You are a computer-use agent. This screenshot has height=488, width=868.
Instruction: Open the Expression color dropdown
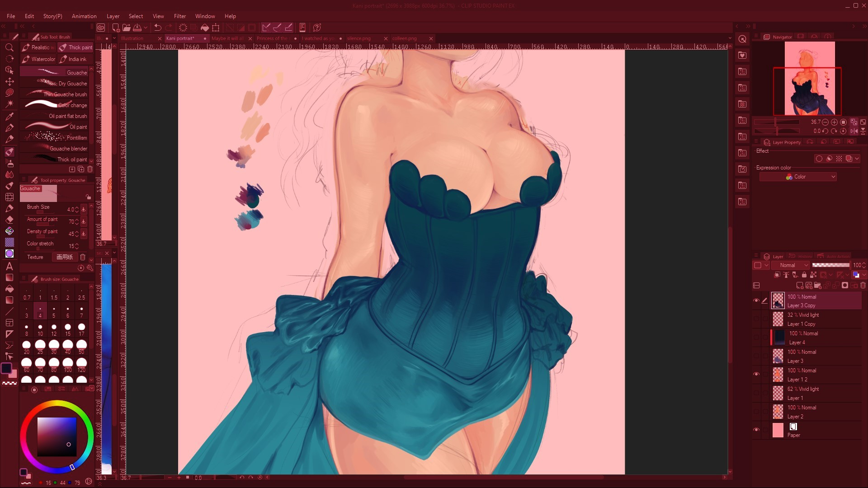point(798,177)
